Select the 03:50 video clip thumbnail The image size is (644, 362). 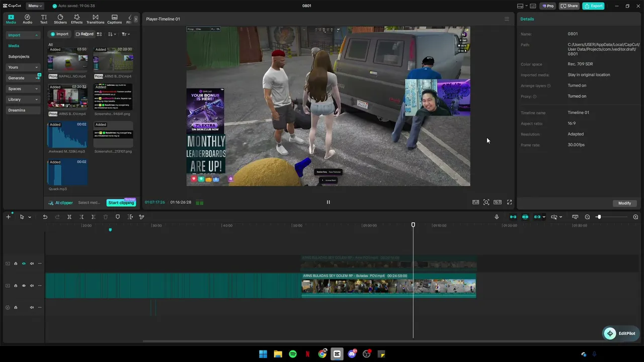tap(67, 59)
